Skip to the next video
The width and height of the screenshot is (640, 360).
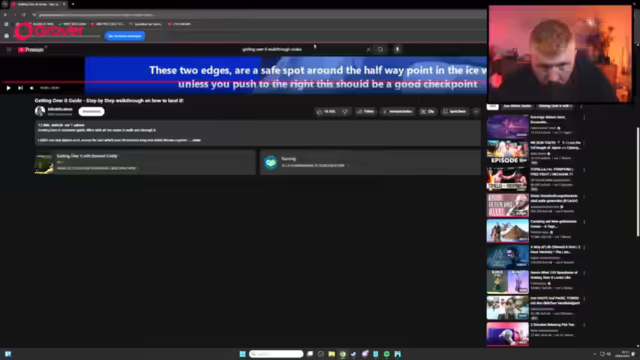coord(20,88)
